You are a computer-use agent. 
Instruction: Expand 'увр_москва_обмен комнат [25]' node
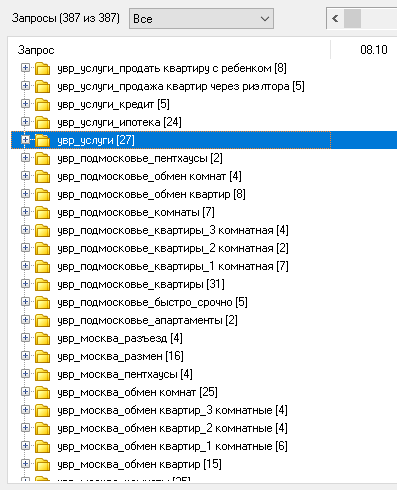(x=25, y=392)
